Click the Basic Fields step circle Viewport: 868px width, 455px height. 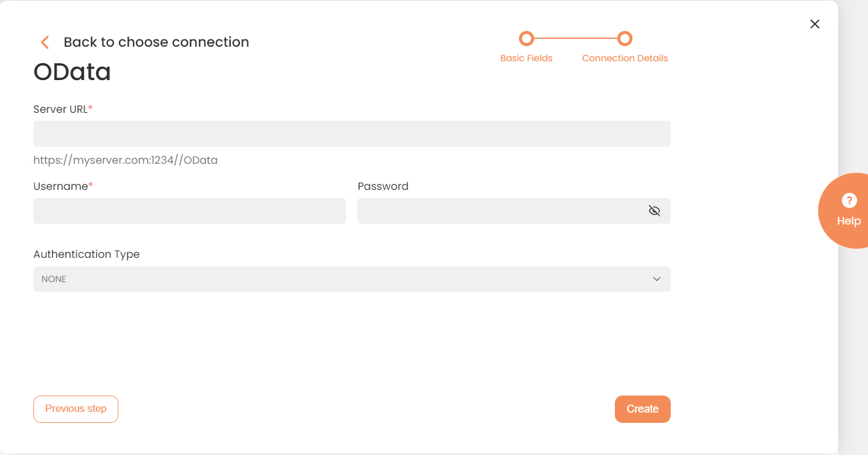526,39
